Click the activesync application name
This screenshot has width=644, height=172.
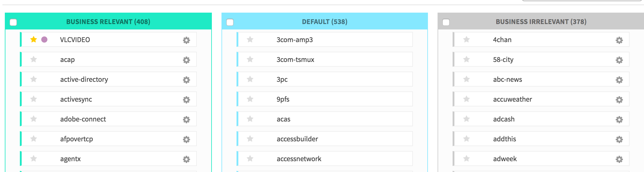click(76, 99)
